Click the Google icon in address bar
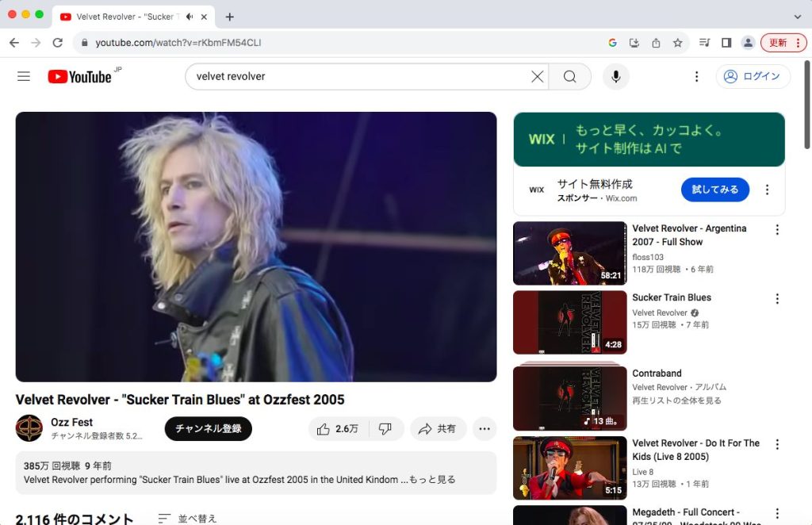The height and width of the screenshot is (525, 812). click(613, 43)
